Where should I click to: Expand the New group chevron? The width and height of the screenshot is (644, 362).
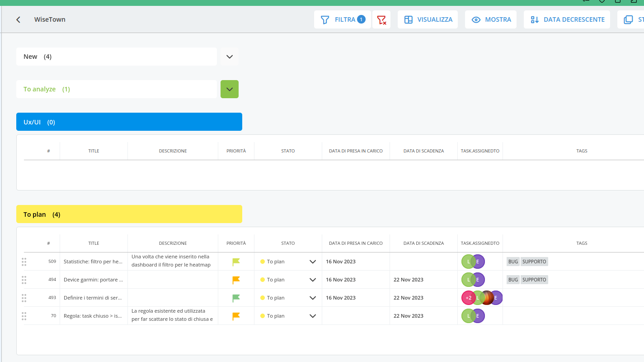pos(230,57)
